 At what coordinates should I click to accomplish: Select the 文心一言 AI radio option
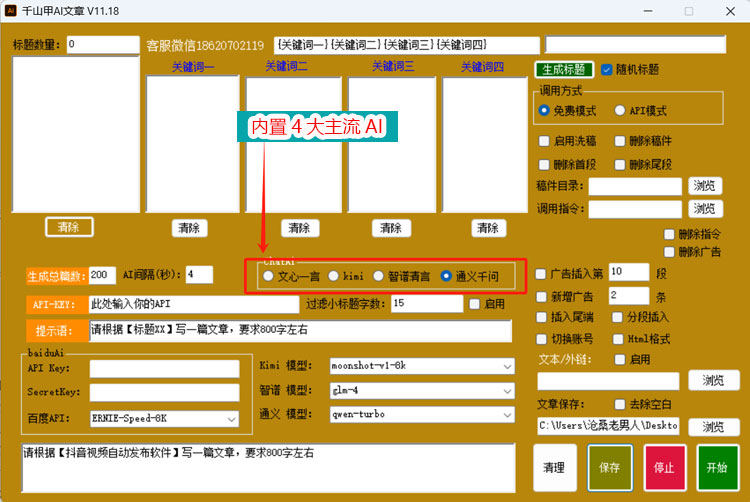[x=268, y=276]
